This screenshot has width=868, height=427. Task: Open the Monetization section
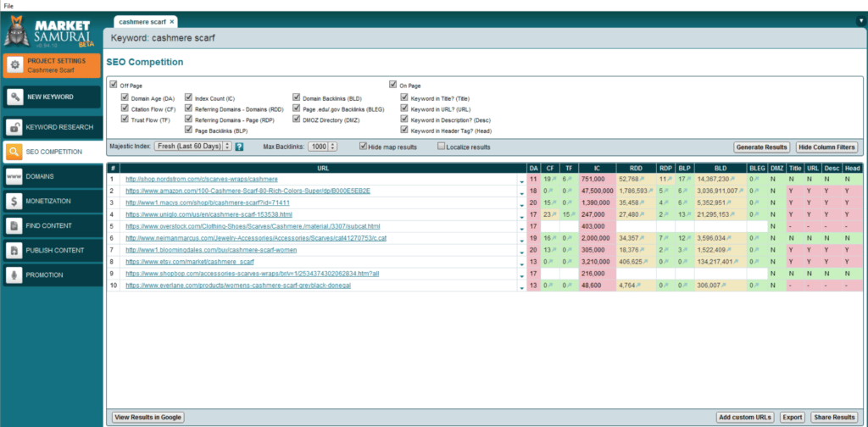[x=53, y=201]
